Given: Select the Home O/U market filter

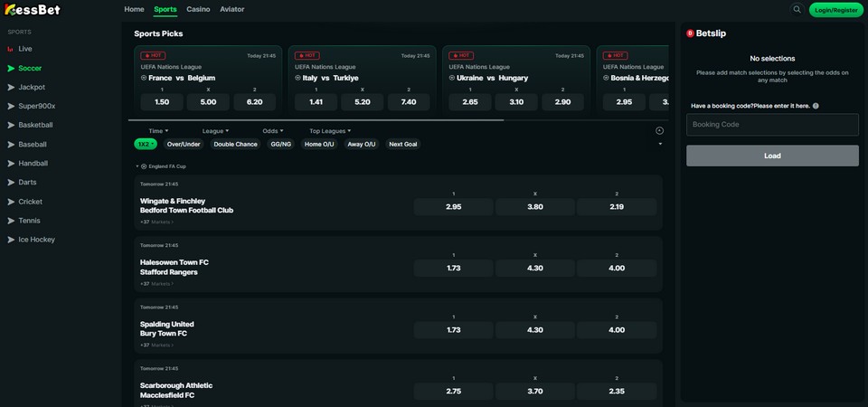Looking at the screenshot, I should pos(319,144).
